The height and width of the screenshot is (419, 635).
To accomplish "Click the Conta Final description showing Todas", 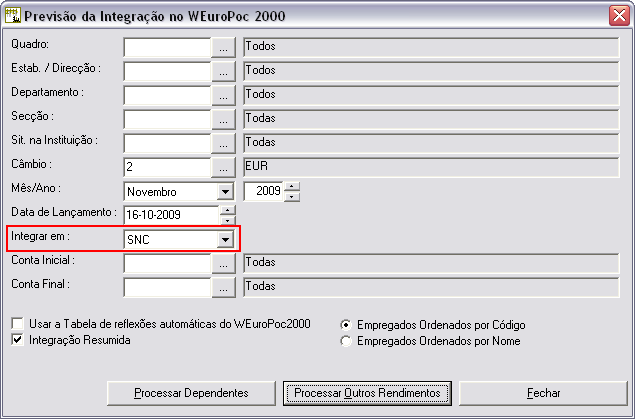I will pos(431,287).
